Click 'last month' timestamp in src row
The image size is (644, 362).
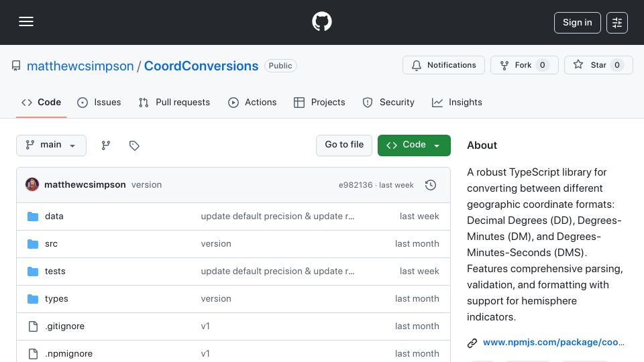(417, 244)
